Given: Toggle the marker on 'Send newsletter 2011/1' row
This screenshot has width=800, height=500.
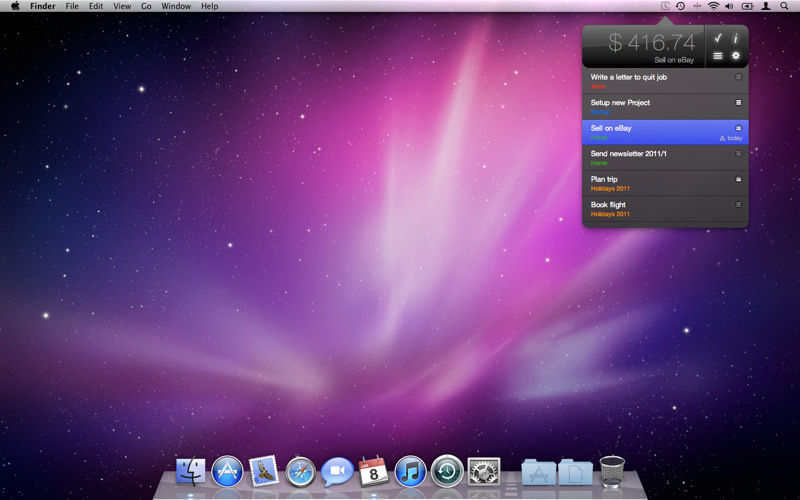Looking at the screenshot, I should click(x=738, y=154).
